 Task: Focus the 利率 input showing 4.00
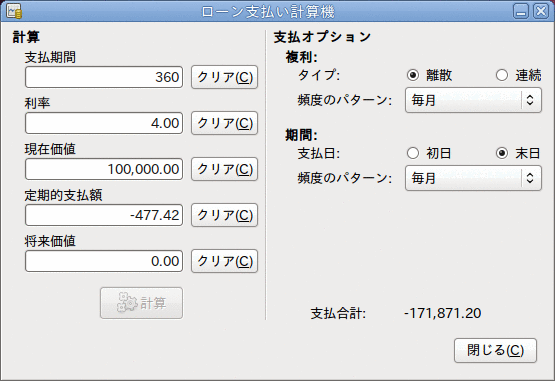pos(104,123)
